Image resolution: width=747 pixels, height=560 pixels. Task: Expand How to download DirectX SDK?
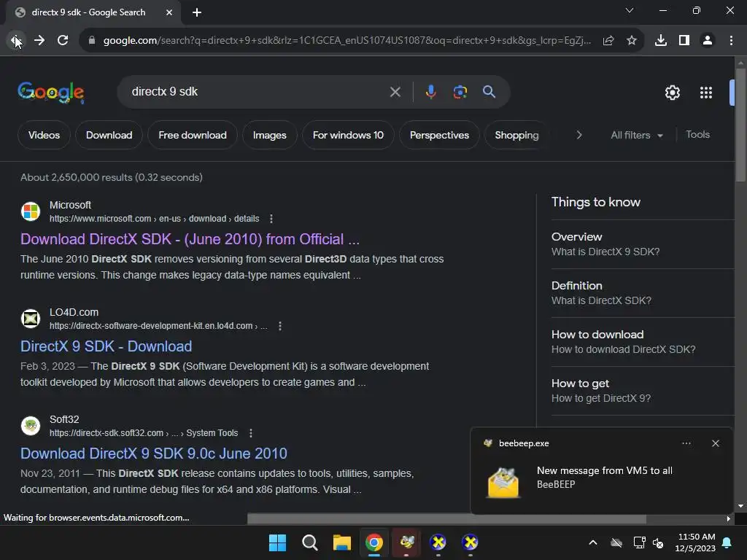pos(643,342)
